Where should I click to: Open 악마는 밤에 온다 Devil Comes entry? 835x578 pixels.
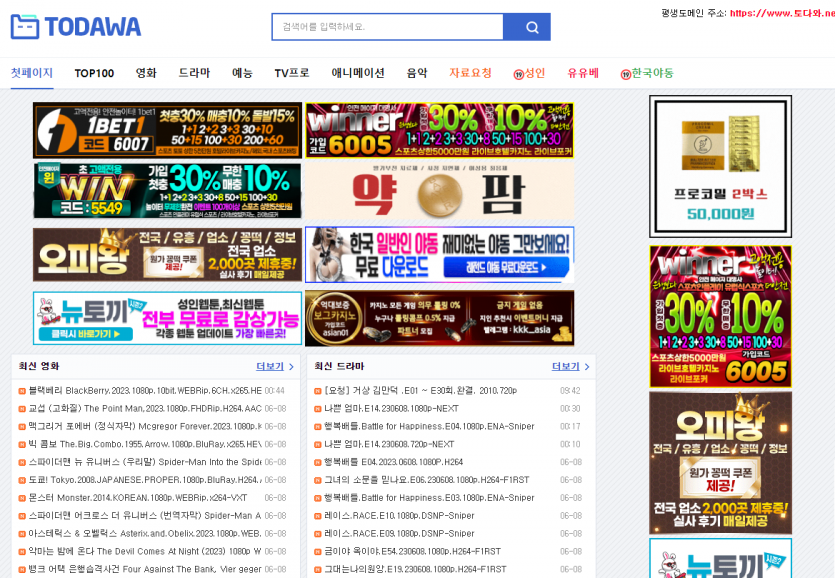[x=145, y=551]
